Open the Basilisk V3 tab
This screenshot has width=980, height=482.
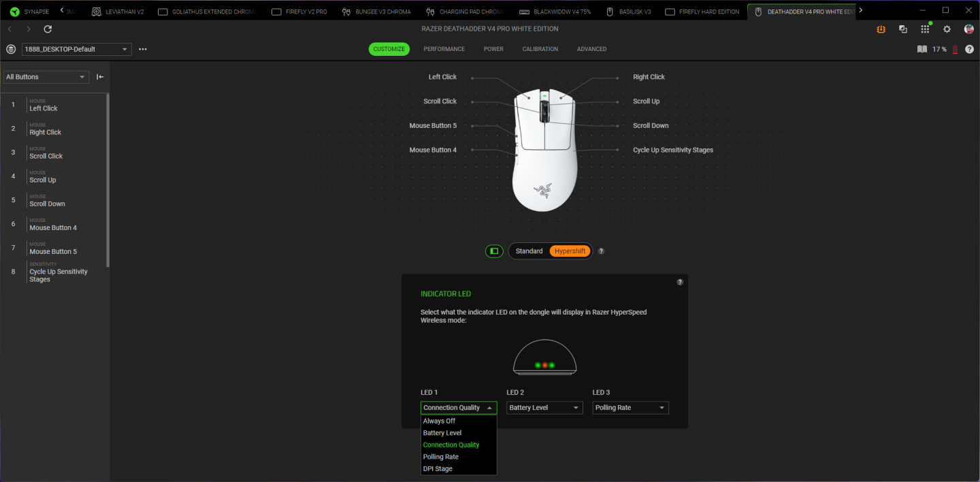pos(628,12)
